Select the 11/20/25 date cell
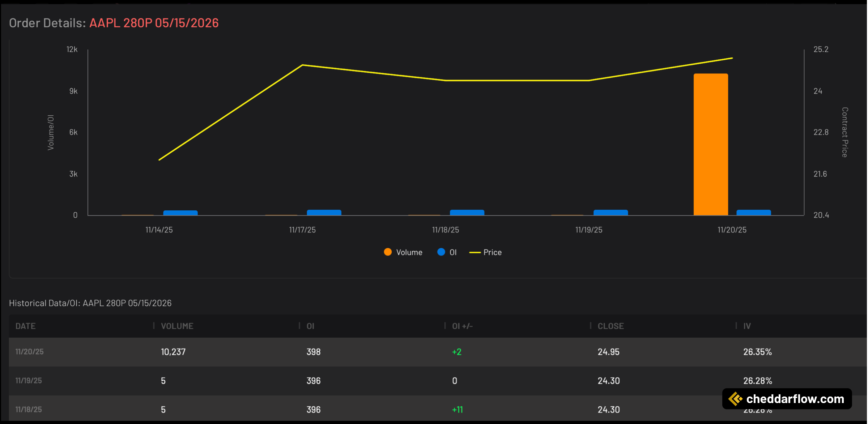The width and height of the screenshot is (868, 424). 29,352
